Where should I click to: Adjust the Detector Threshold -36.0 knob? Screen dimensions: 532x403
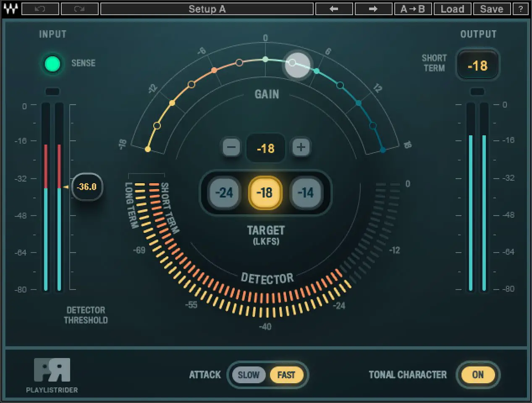(x=86, y=187)
